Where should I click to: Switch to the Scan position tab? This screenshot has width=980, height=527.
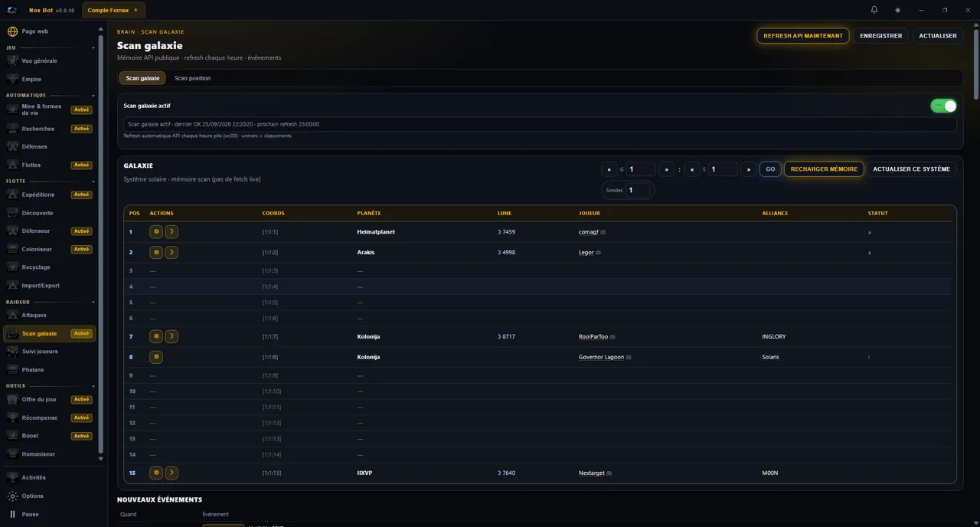(192, 78)
